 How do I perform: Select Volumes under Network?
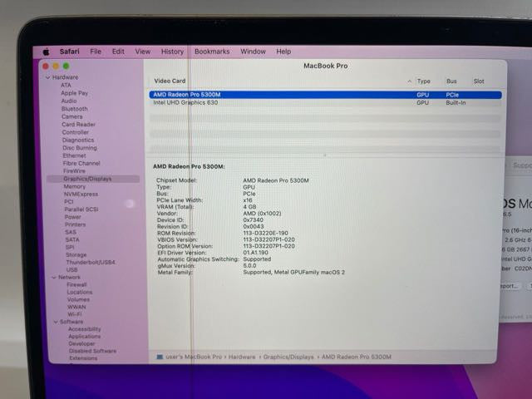78,299
